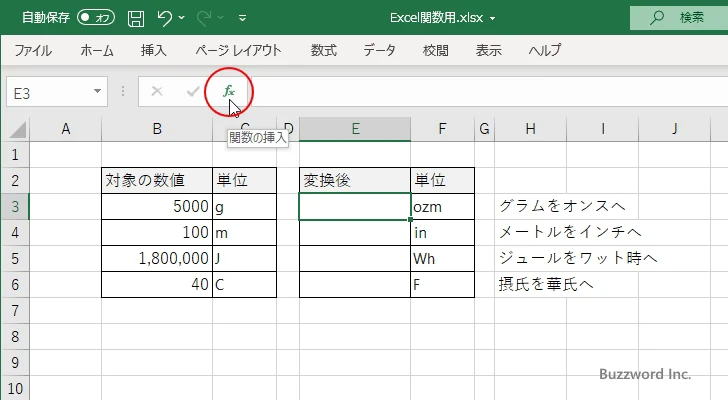Open the Excel関数用.xlsx filename dropdown
The height and width of the screenshot is (400, 728).
493,19
